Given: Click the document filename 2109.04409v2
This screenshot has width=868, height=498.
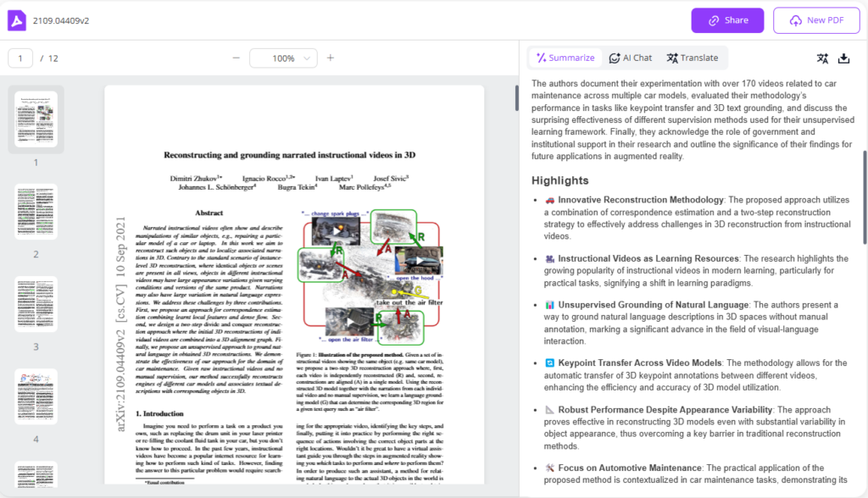Looking at the screenshot, I should 58,20.
